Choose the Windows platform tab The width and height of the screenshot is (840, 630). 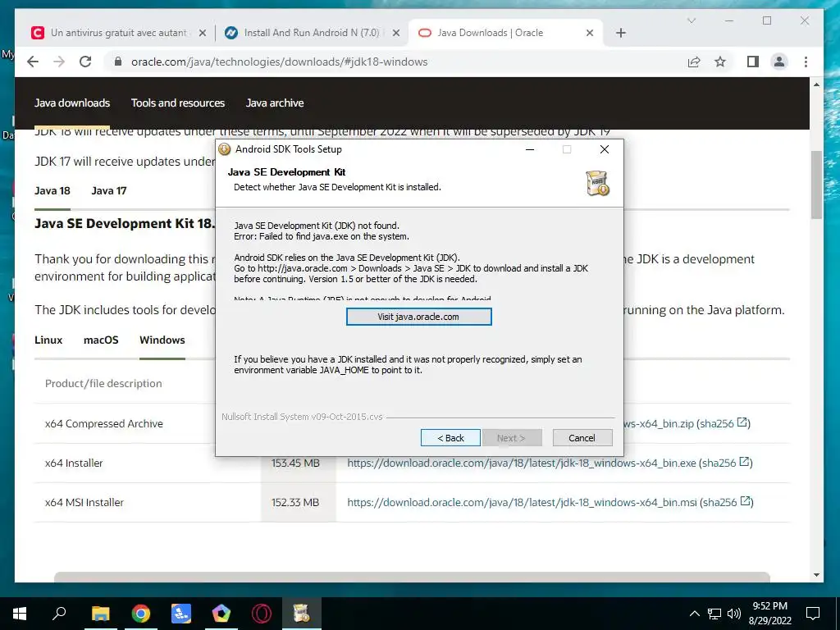162,340
